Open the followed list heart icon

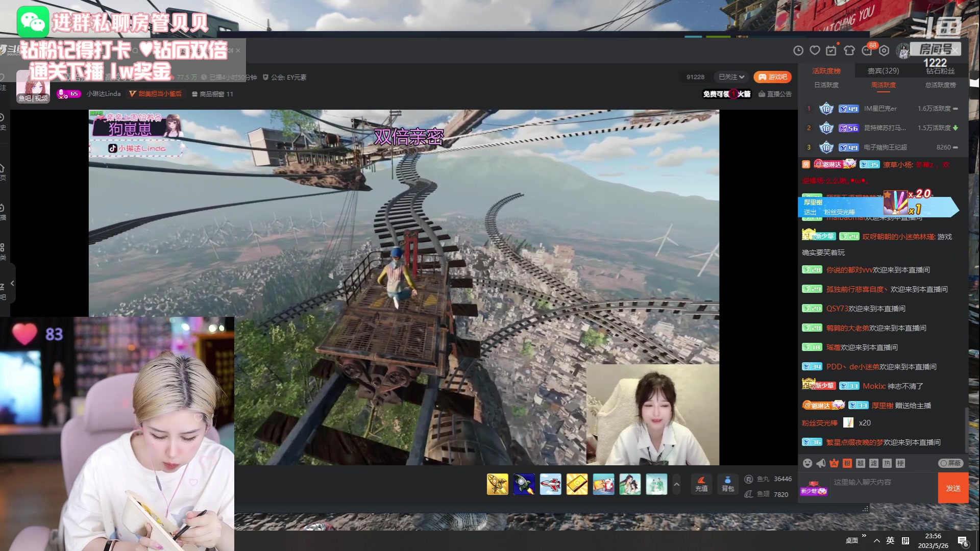coord(815,51)
